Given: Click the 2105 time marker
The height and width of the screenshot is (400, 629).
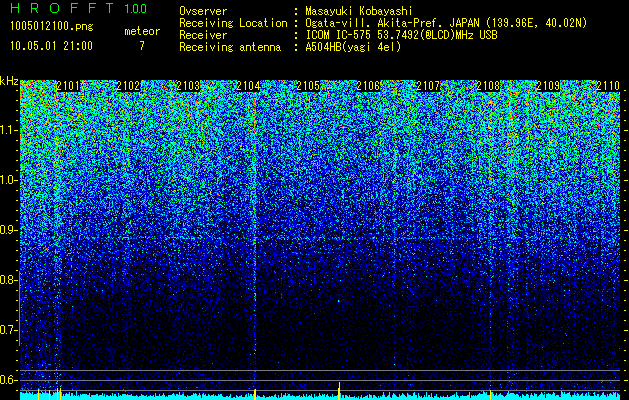Looking at the screenshot, I should coord(308,86).
